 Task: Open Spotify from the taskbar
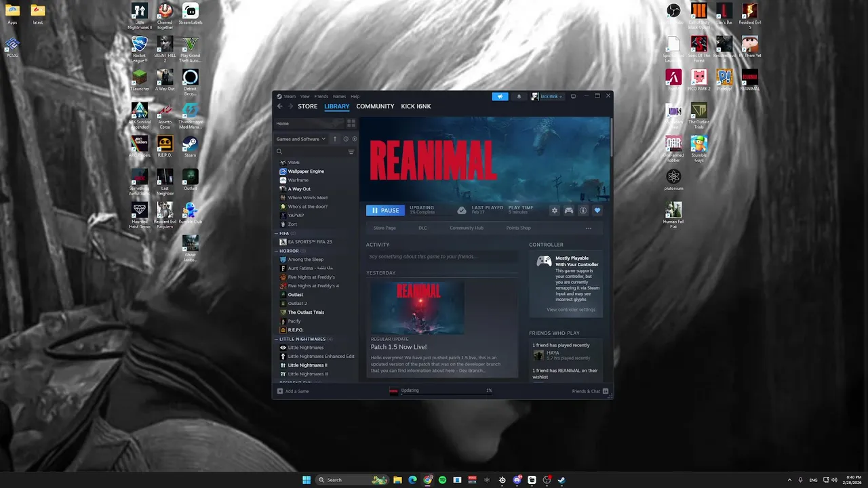[x=442, y=480]
